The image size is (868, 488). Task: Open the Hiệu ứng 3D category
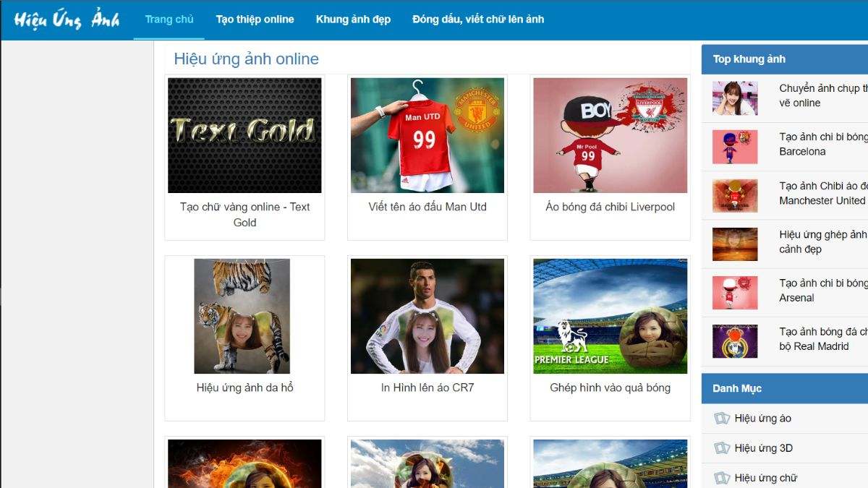click(763, 448)
